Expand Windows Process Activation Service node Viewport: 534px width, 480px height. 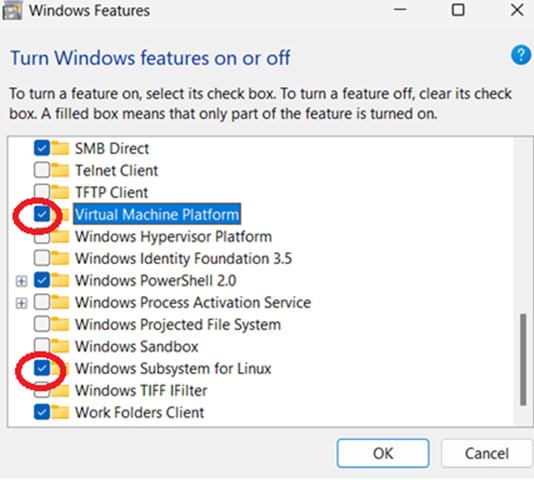(21, 303)
